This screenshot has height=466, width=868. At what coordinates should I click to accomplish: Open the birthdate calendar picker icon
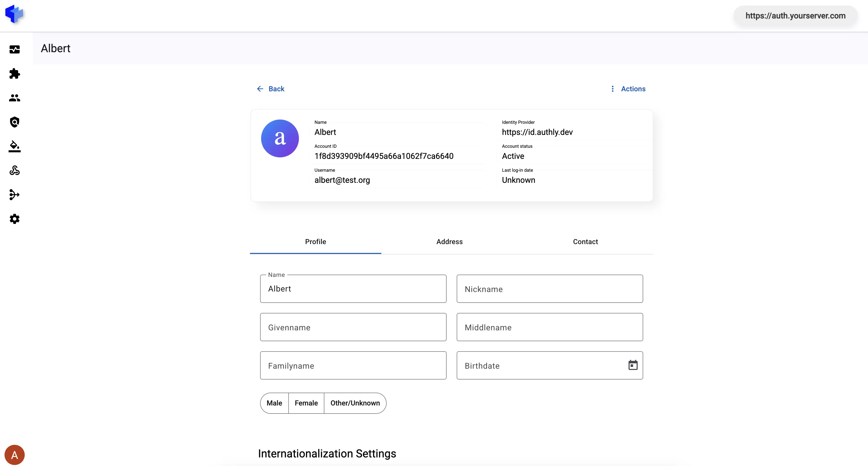tap(633, 365)
